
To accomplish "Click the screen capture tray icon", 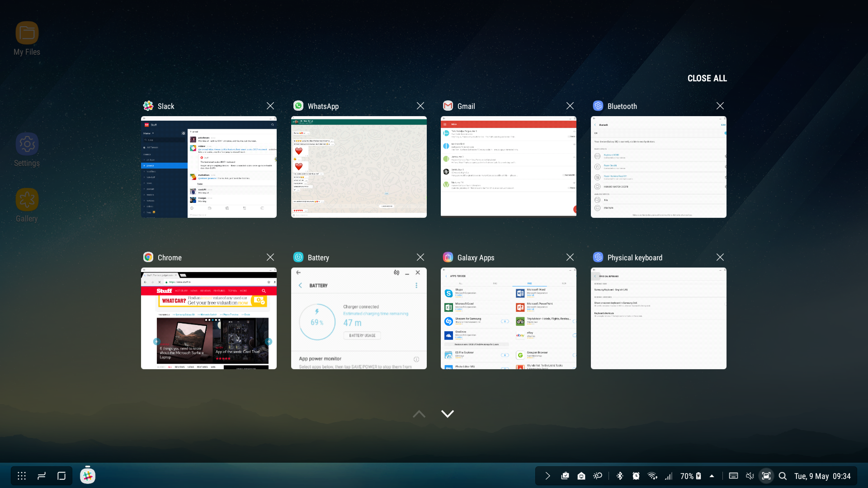I will tap(766, 476).
